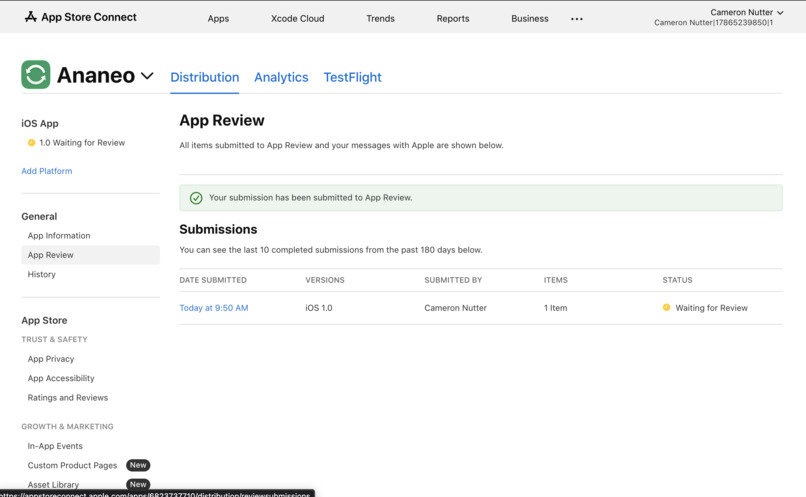Select 1.0 Waiting for Review in sidebar
The height and width of the screenshot is (497, 806).
pyautogui.click(x=82, y=142)
